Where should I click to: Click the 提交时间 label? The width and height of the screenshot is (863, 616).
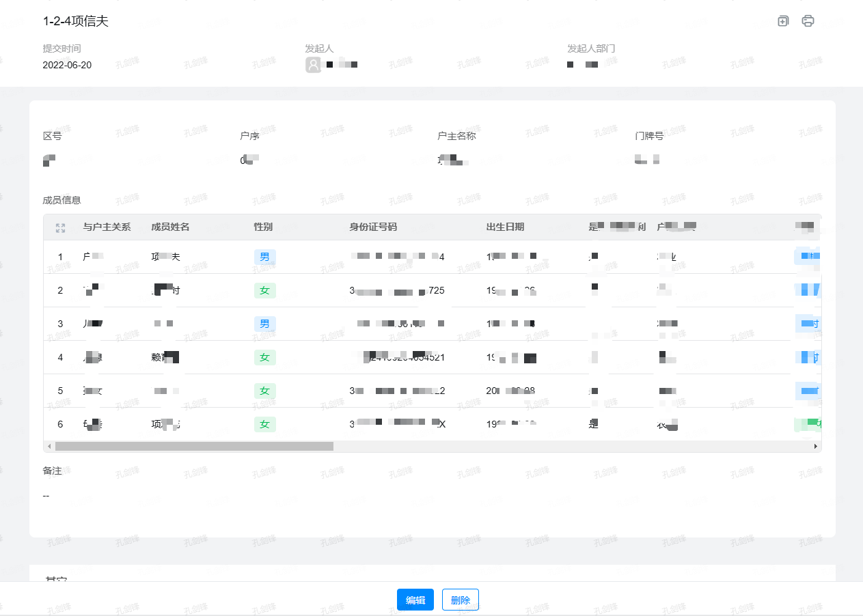tap(61, 48)
